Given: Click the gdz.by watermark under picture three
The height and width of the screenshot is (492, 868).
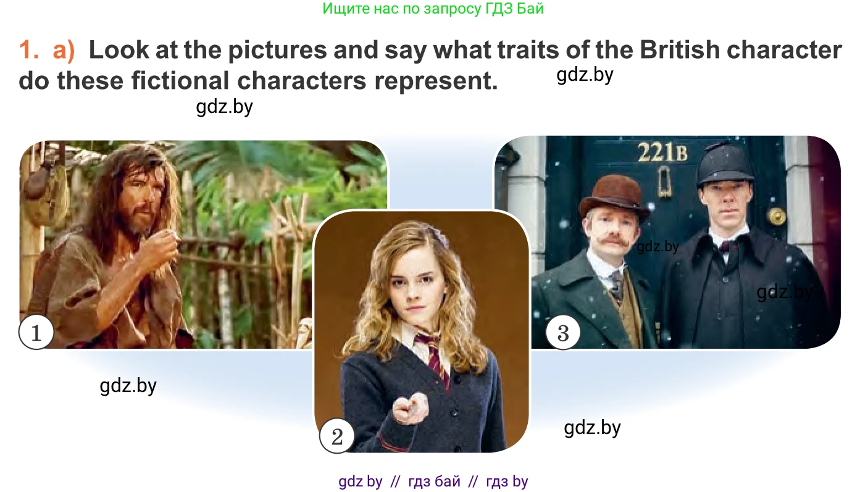Looking at the screenshot, I should click(592, 427).
